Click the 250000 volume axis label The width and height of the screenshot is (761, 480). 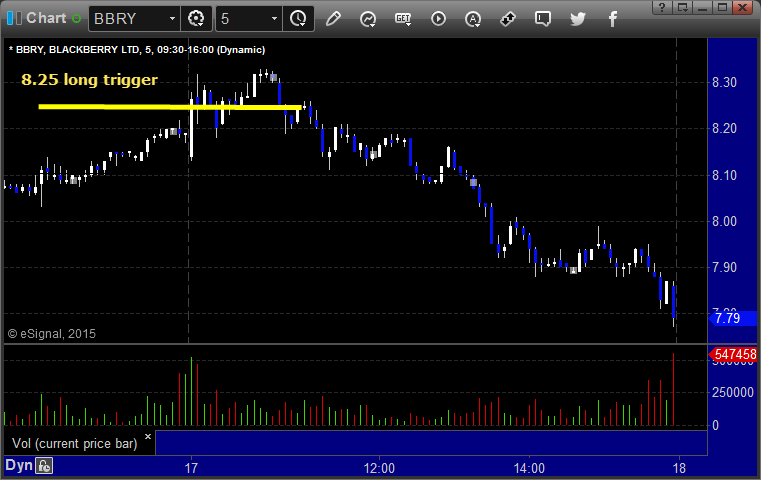pyautogui.click(x=733, y=392)
